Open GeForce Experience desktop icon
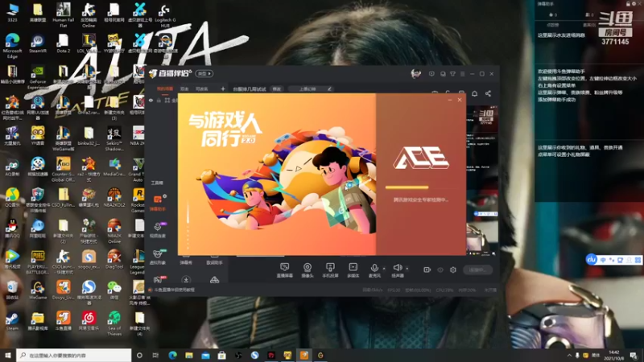This screenshot has width=644, height=362. pos(38,76)
